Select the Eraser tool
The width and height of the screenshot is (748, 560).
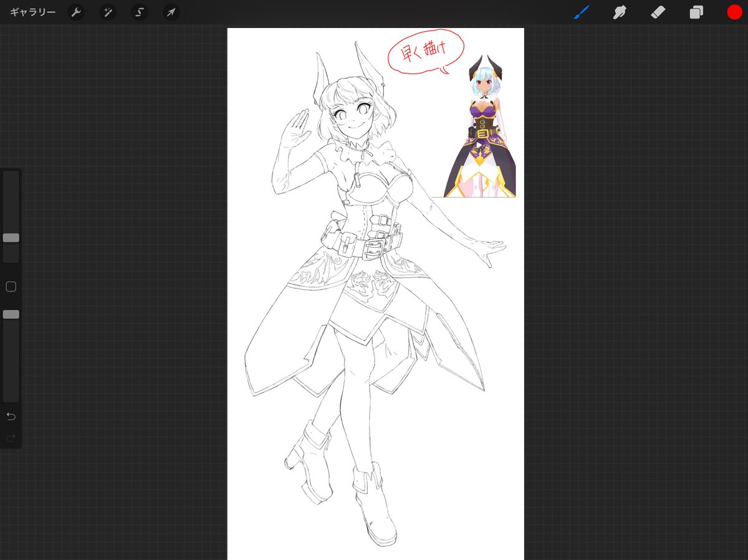[658, 12]
